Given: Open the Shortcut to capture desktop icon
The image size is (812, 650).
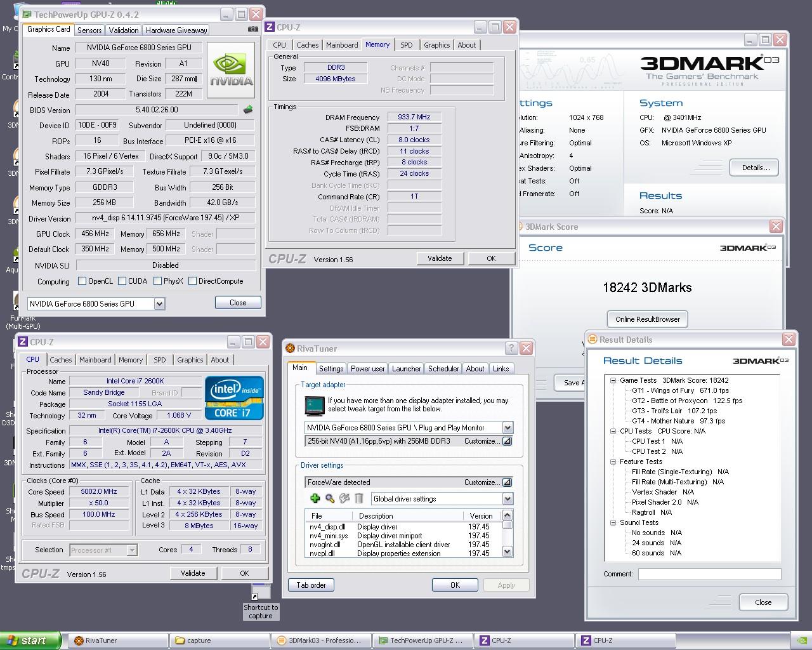Looking at the screenshot, I should [260, 601].
